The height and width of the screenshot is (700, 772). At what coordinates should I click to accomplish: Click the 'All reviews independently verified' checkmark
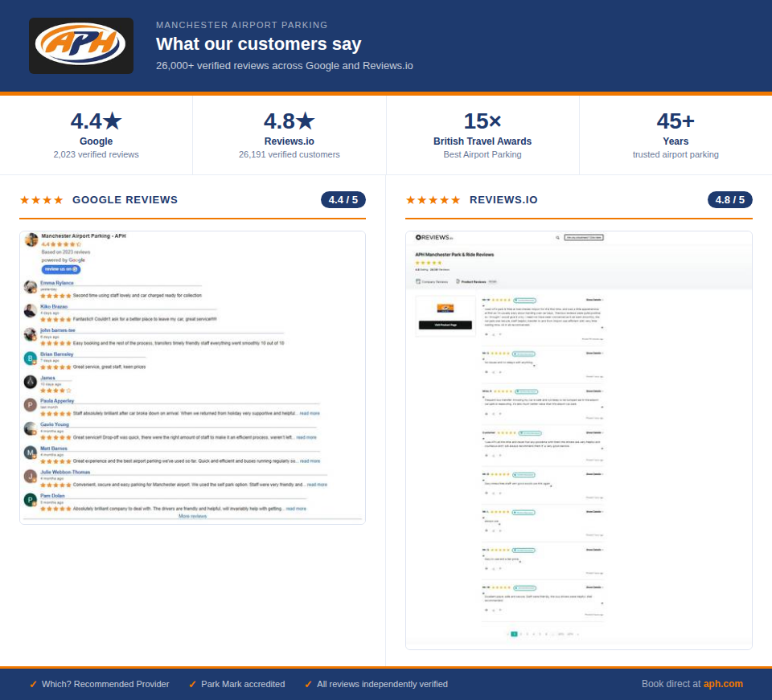point(308,684)
